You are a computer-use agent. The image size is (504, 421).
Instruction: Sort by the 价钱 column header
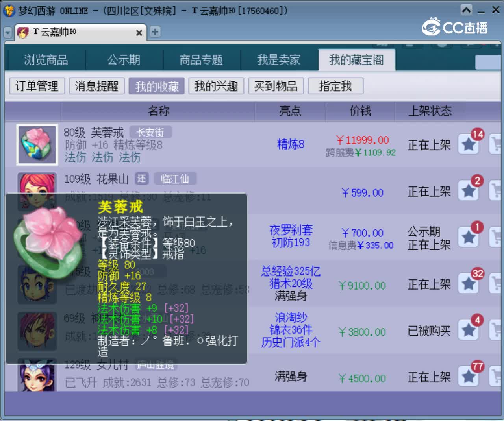pyautogui.click(x=360, y=111)
